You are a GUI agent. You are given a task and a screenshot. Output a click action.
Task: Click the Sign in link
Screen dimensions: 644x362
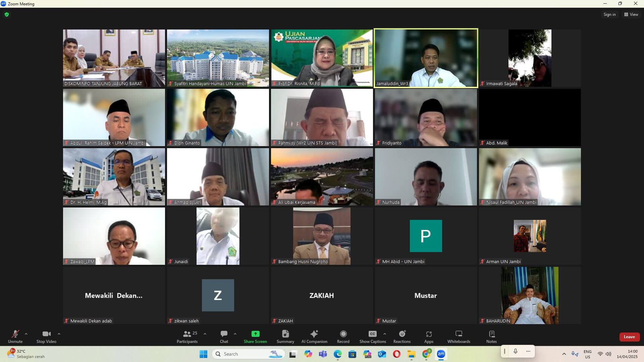pyautogui.click(x=609, y=14)
